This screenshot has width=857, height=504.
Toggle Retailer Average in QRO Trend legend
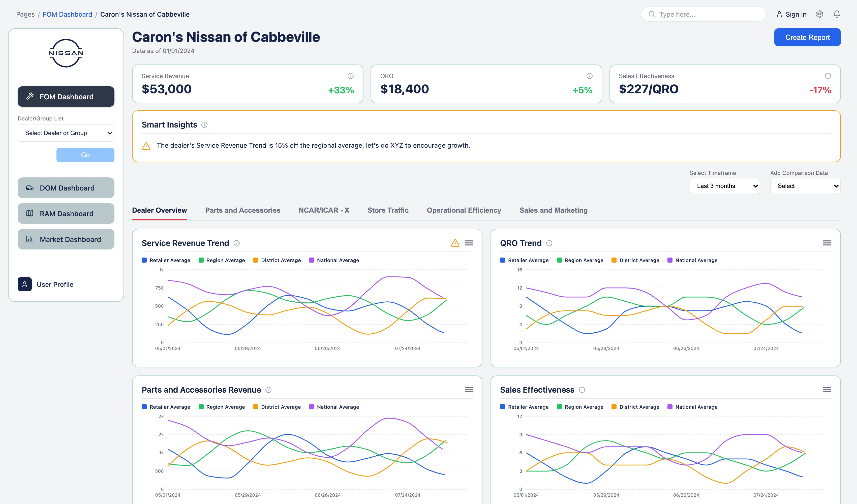click(x=524, y=260)
